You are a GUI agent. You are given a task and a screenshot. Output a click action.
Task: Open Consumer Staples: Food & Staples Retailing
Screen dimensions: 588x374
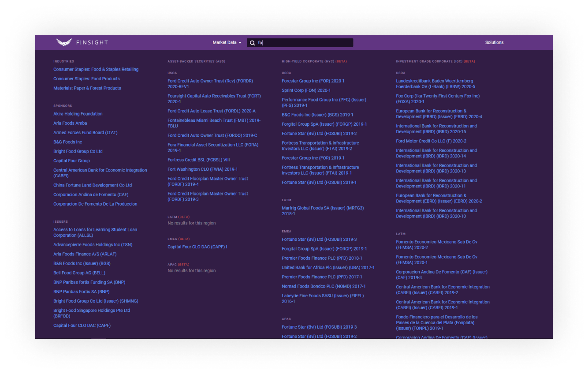[96, 69]
